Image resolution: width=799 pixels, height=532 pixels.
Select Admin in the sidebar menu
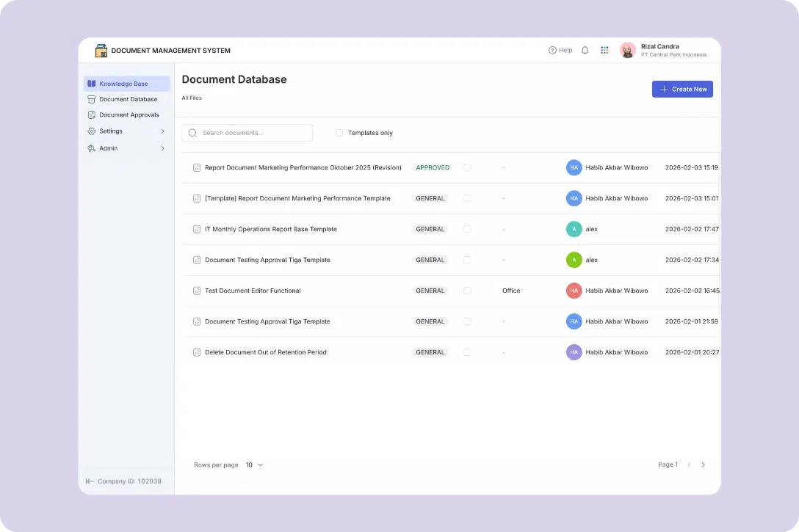coord(107,147)
